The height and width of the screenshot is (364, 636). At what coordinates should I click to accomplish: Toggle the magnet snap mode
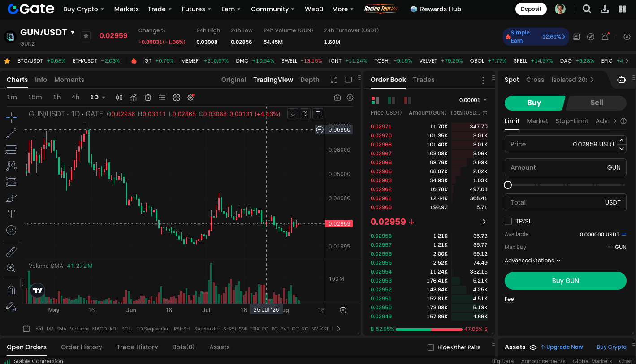[x=12, y=290]
